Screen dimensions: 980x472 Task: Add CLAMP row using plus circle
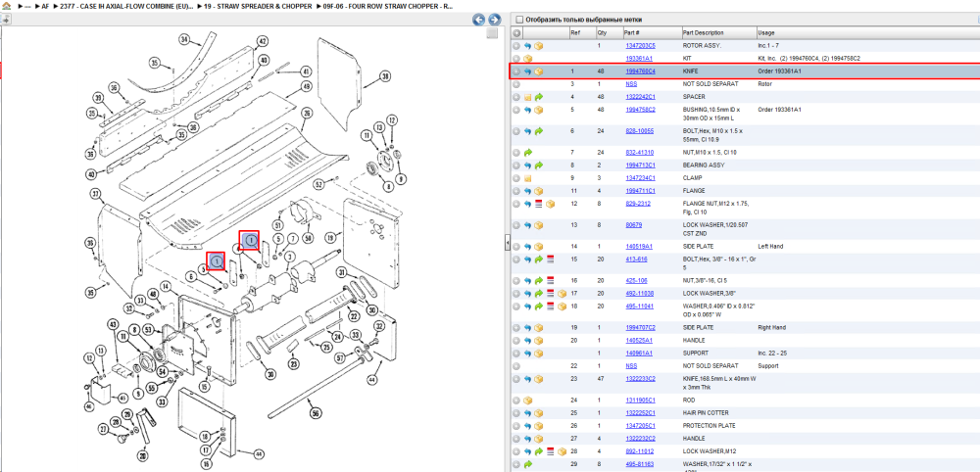(x=516, y=178)
